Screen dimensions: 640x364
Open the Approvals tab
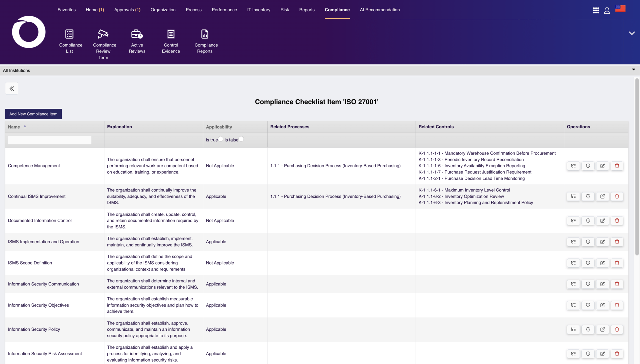[127, 10]
